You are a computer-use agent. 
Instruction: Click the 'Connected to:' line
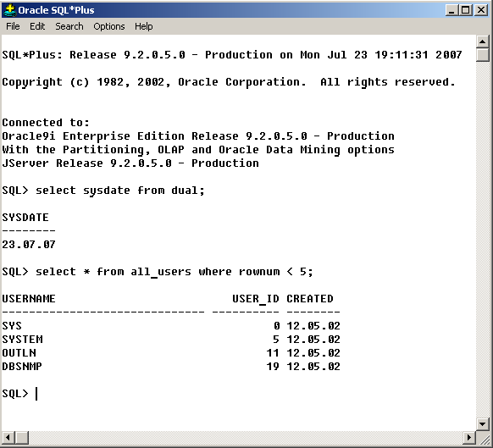46,122
